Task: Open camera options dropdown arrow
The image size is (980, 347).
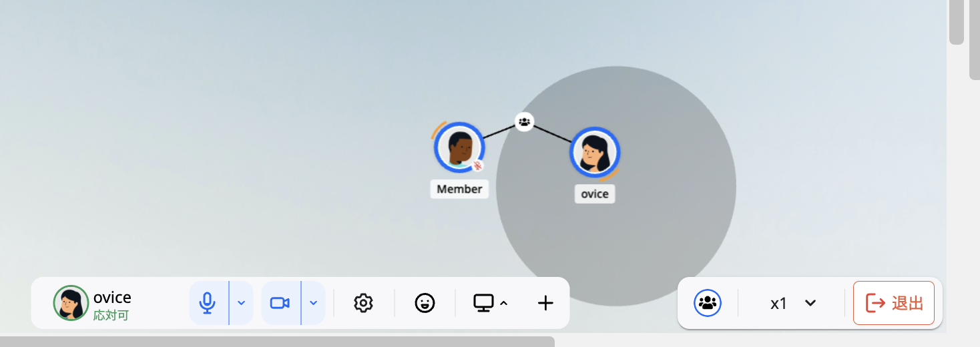Action: click(314, 303)
